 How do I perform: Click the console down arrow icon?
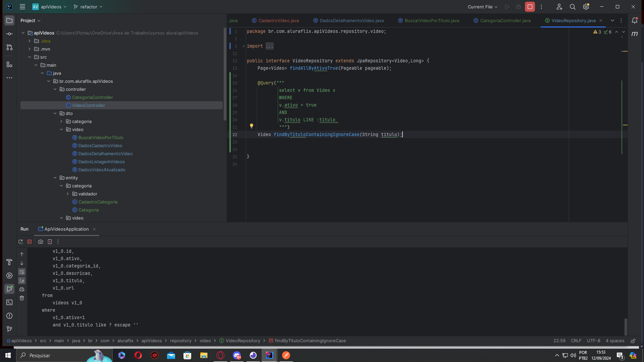pos(22,263)
